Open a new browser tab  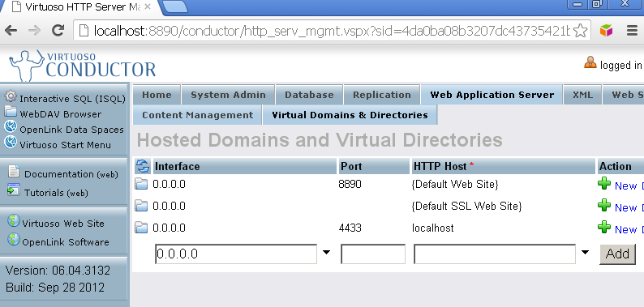175,6
